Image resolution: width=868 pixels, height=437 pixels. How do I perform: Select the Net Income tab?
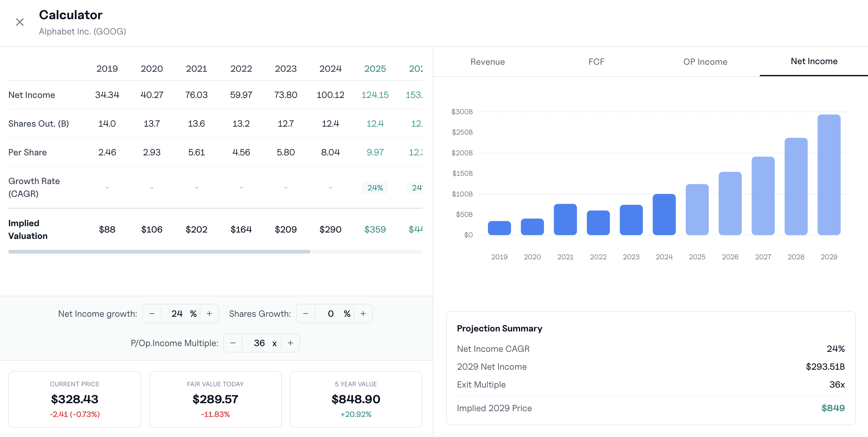click(814, 61)
